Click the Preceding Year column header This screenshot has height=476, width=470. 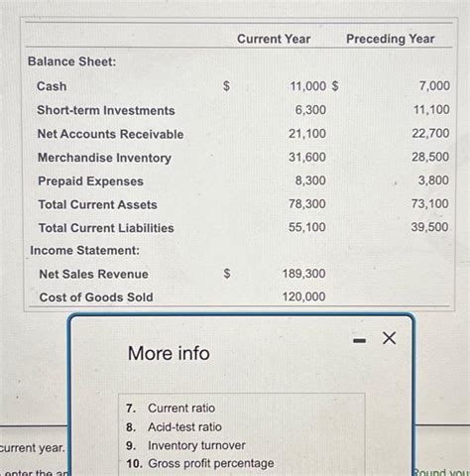point(391,39)
